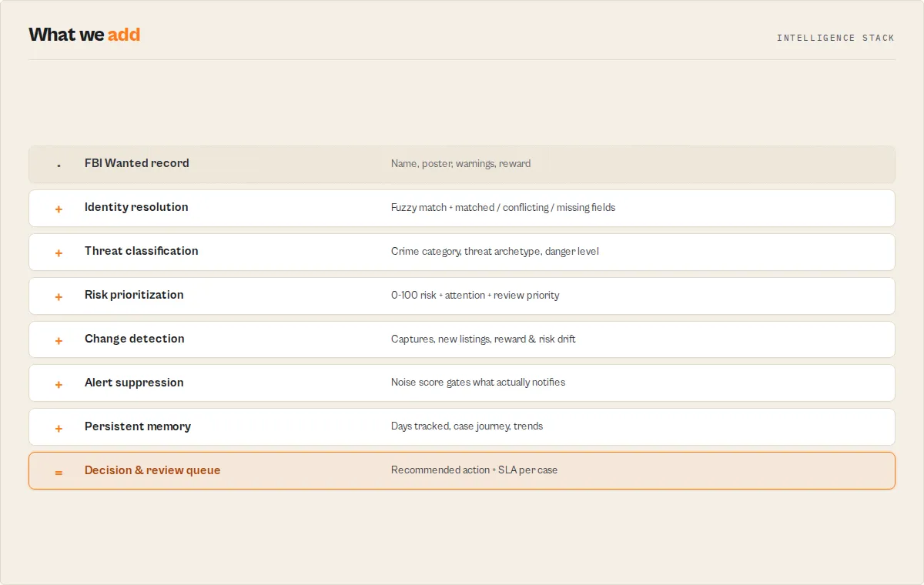Click 'Recommended action + SLA per case'
The image size is (924, 585).
[474, 470]
